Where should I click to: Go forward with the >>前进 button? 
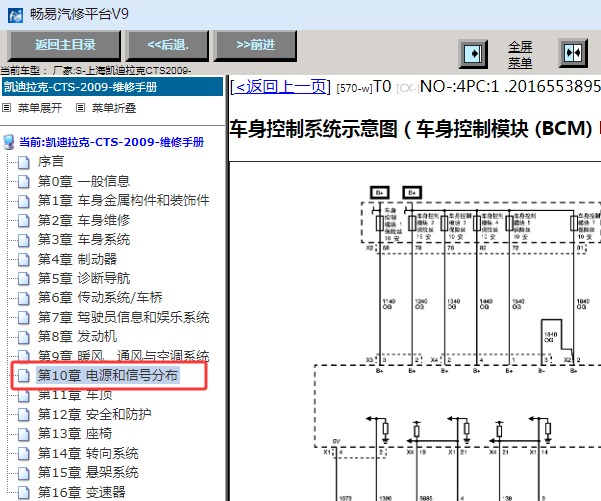(255, 45)
